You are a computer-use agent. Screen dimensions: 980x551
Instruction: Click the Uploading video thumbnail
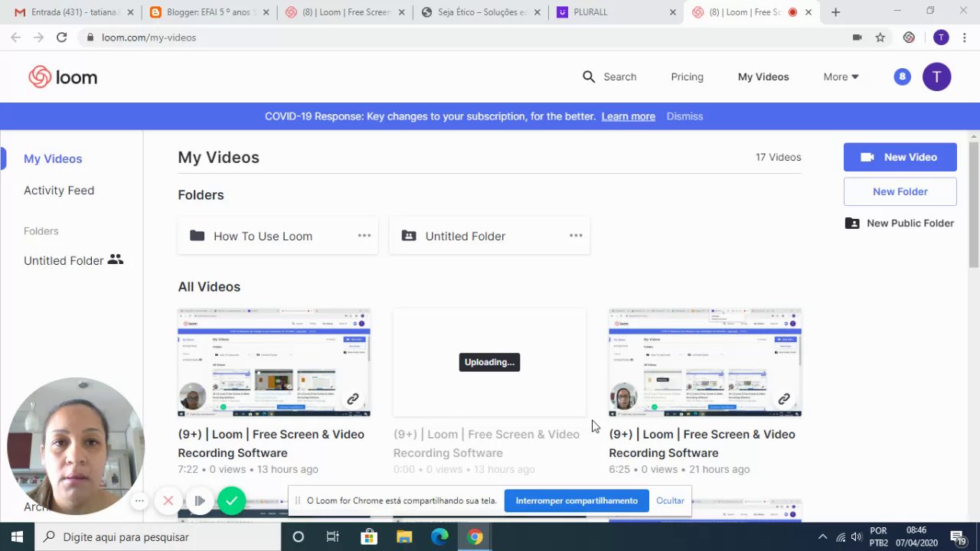tap(489, 363)
